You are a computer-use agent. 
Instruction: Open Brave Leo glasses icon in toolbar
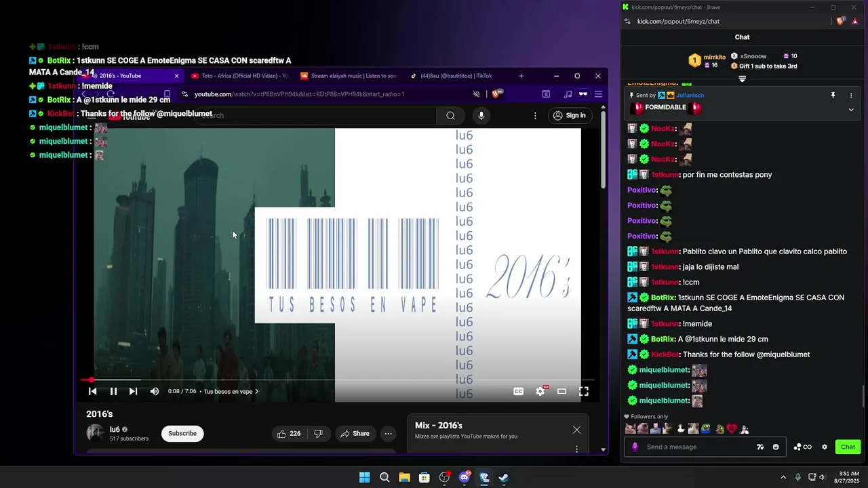583,94
